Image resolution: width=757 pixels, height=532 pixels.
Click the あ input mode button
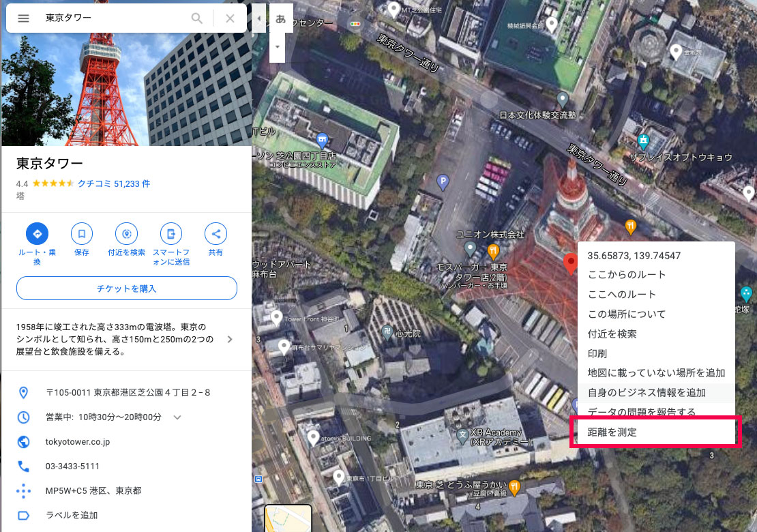point(280,19)
